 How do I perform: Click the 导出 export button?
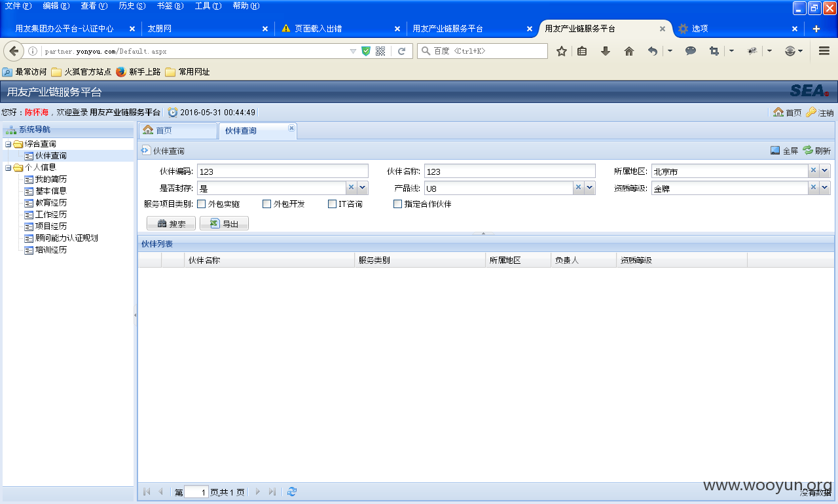tap(224, 224)
